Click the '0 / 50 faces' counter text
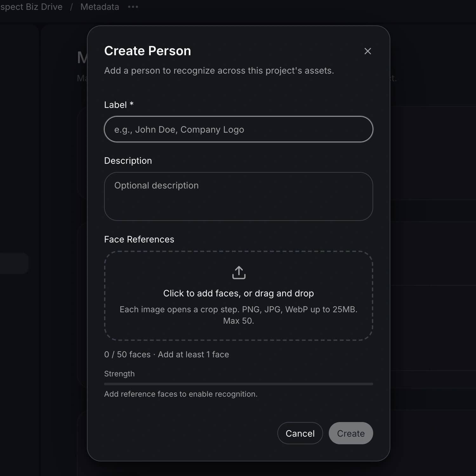476x476 pixels. tap(127, 354)
